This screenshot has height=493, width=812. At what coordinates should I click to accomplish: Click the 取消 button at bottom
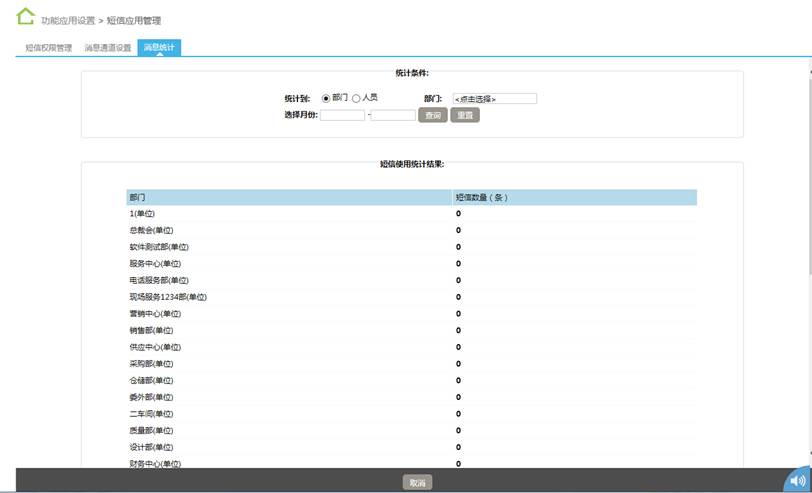click(417, 483)
